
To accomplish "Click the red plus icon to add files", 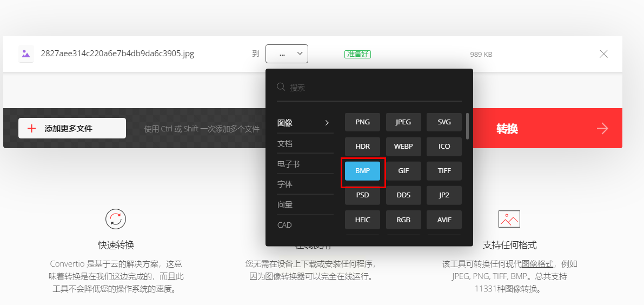I will (31, 129).
